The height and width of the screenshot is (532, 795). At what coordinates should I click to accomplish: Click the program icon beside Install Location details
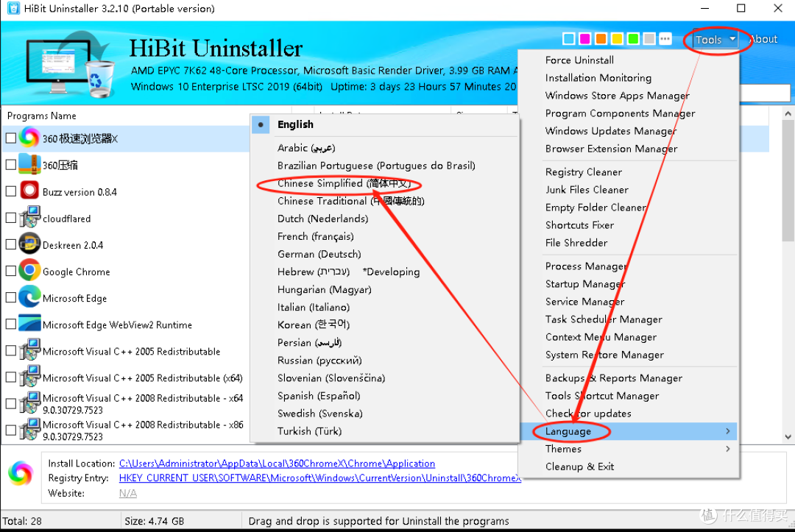pyautogui.click(x=20, y=475)
